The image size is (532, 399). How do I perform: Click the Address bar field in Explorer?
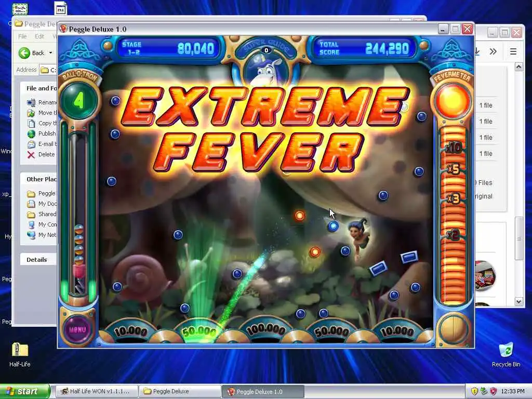48,70
